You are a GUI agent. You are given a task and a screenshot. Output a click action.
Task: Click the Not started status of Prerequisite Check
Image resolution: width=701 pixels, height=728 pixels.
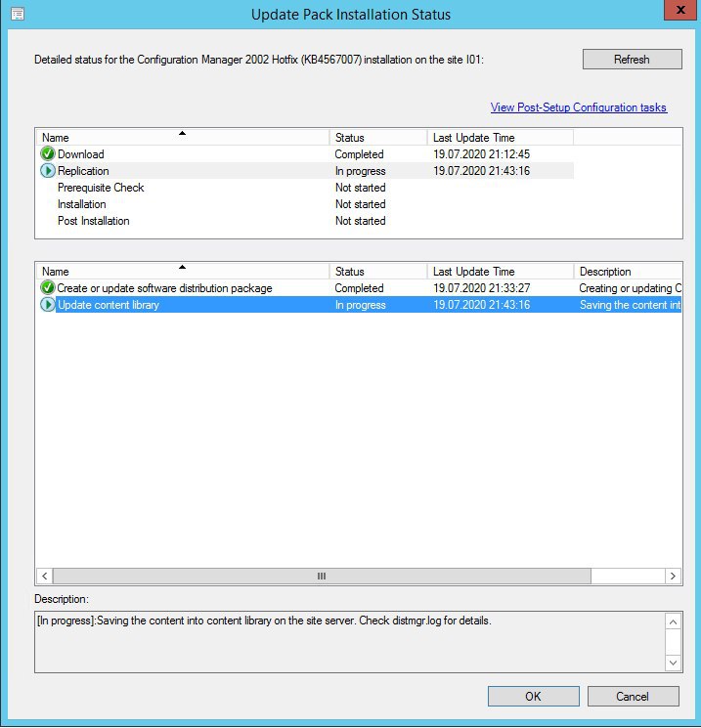[361, 188]
